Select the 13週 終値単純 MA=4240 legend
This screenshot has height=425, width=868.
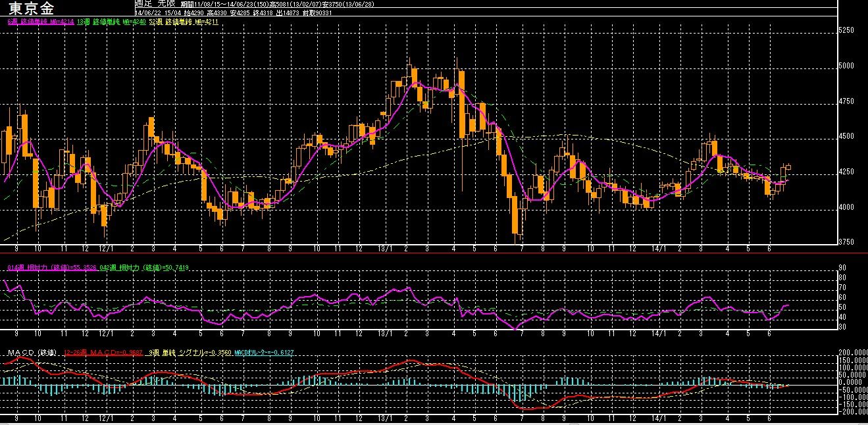click(x=111, y=22)
